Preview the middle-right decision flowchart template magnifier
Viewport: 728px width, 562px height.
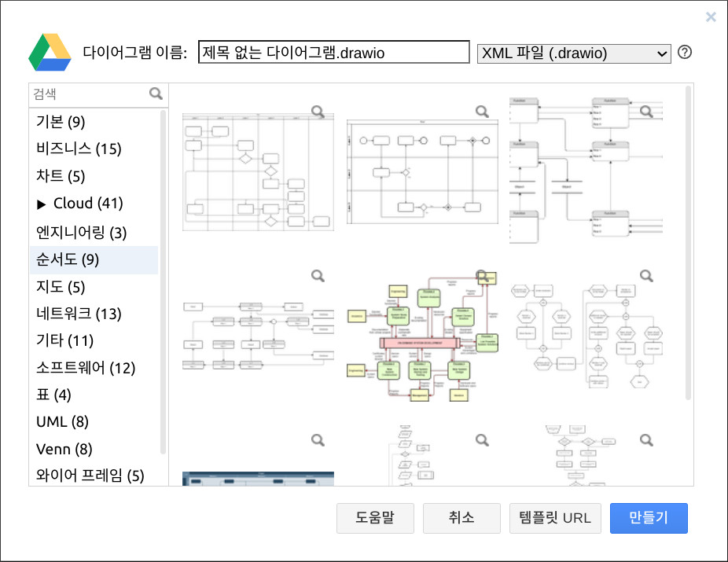(646, 276)
